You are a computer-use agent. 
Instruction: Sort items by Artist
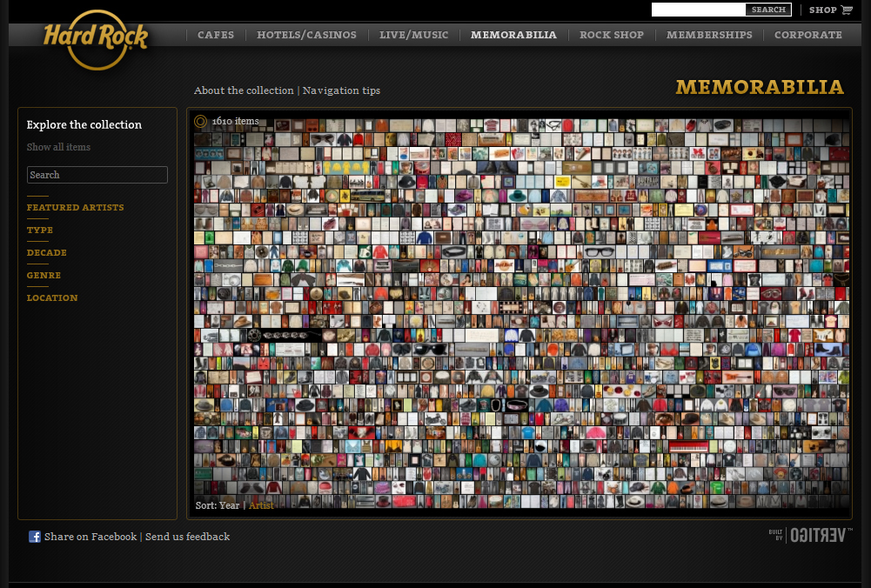pyautogui.click(x=261, y=505)
